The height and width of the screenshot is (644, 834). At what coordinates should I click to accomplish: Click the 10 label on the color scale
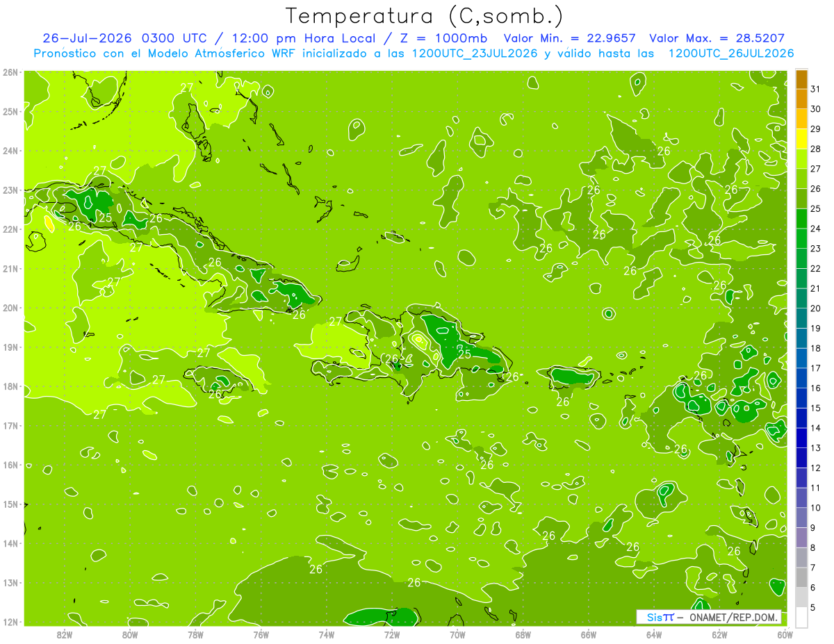[815, 508]
